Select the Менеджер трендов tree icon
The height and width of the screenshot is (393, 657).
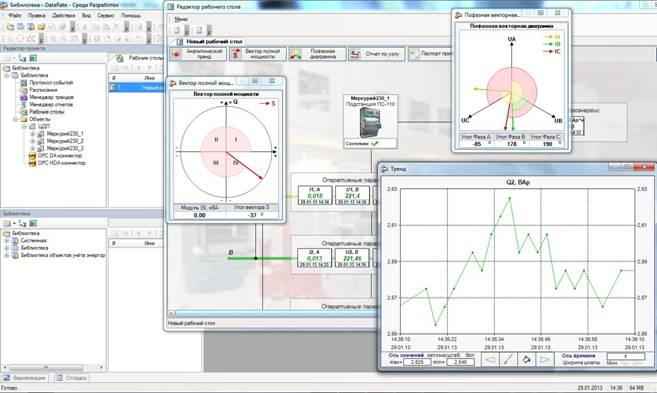click(24, 97)
